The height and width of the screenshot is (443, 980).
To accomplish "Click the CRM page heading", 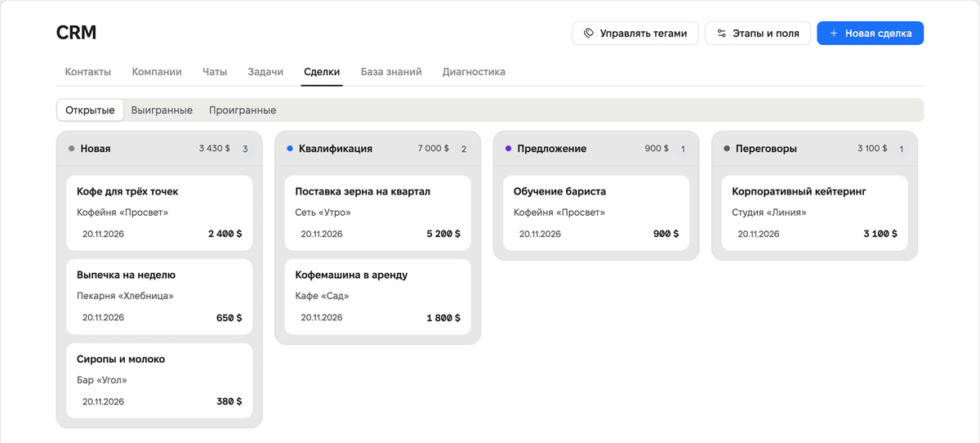I will pyautogui.click(x=76, y=33).
